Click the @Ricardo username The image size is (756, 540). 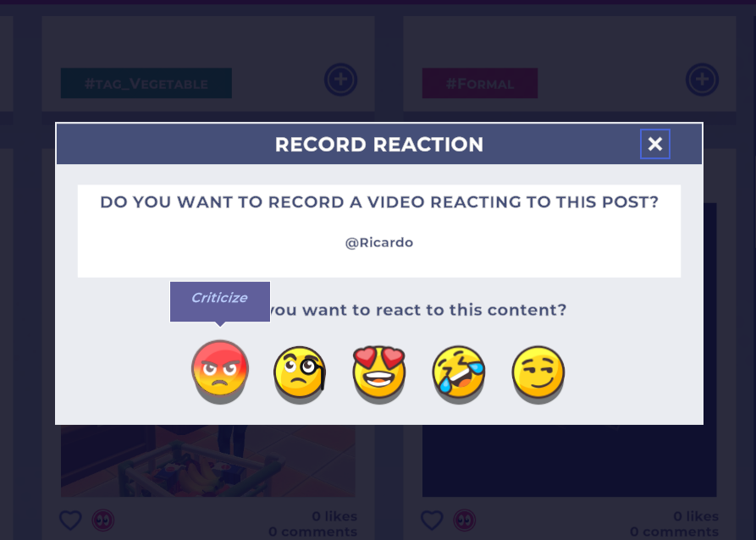pos(379,242)
